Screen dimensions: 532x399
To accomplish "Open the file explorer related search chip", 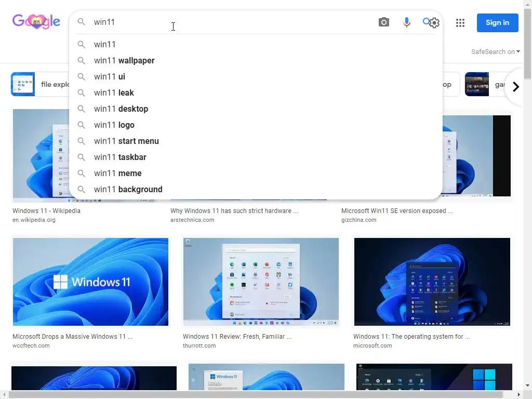I will [40, 84].
